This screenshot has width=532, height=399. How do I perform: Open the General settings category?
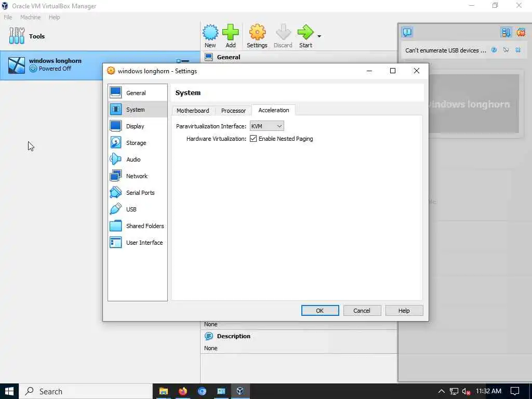tap(137, 93)
